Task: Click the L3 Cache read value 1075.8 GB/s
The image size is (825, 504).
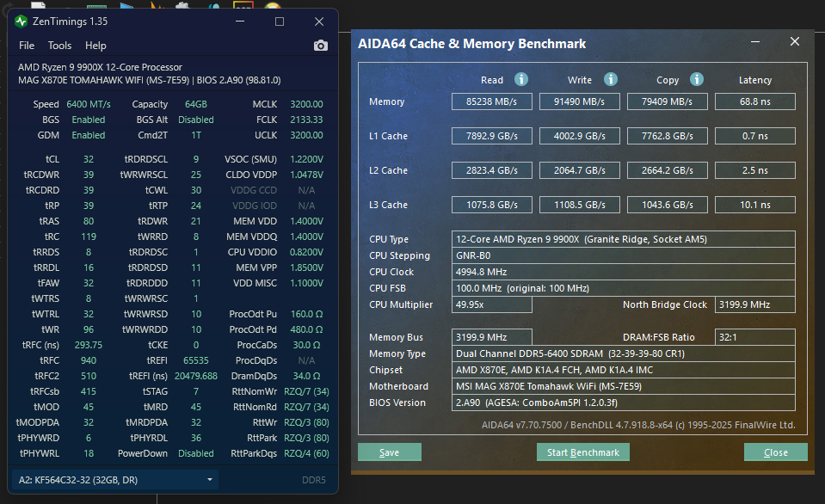Action: 492,205
